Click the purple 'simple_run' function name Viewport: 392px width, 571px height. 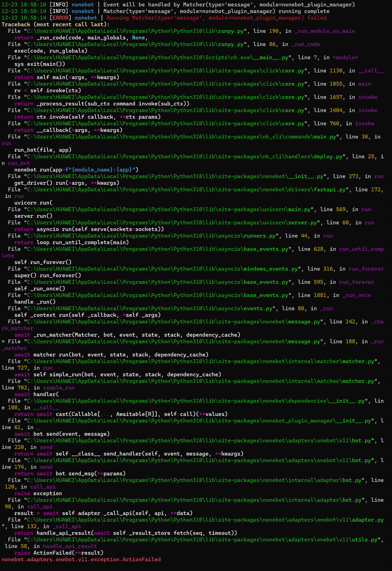59,388
